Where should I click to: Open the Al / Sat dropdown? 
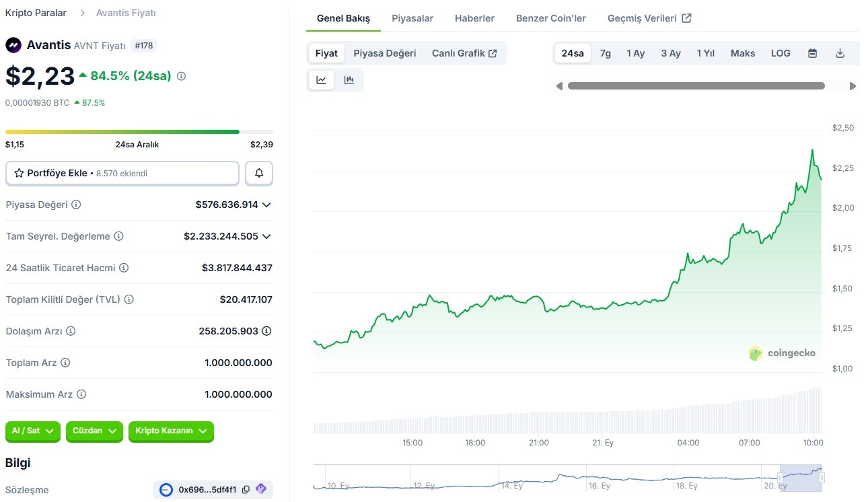(33, 431)
